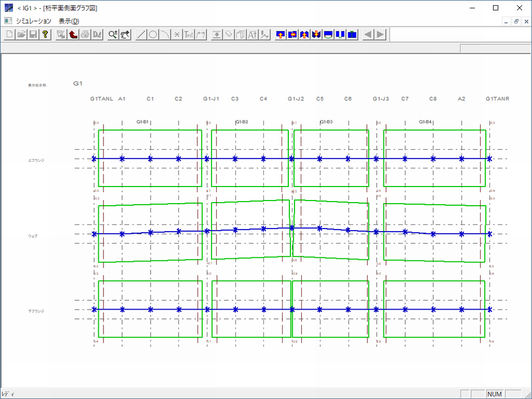
Task: Select the hand pan tool icon
Action: coord(125,35)
